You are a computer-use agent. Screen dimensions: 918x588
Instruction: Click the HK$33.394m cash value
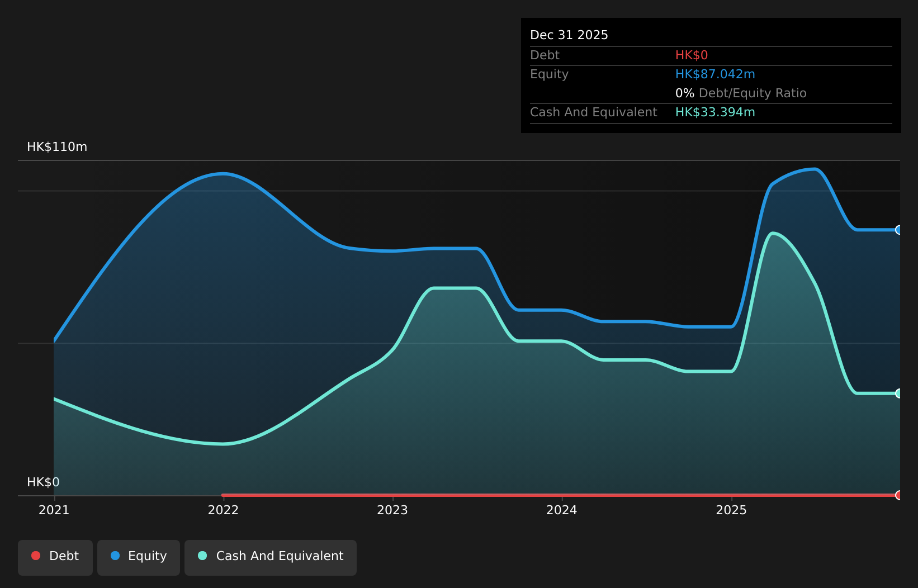715,112
